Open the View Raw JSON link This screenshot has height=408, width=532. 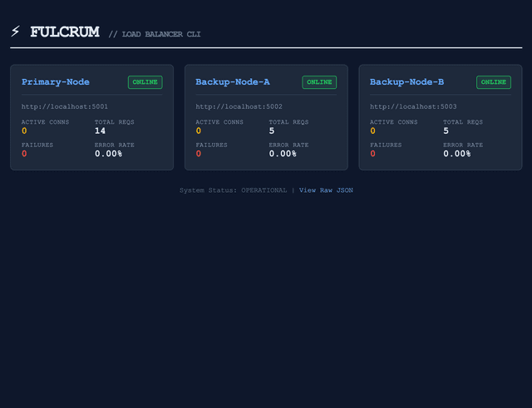326,190
